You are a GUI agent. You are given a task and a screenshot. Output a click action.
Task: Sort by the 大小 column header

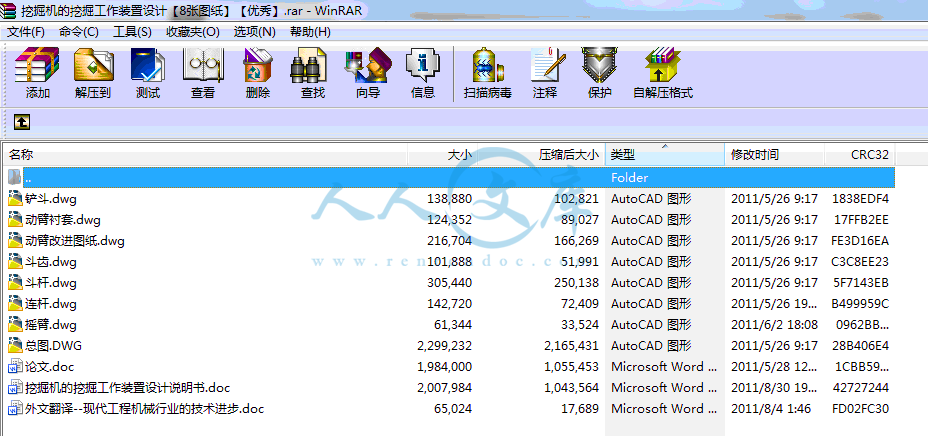click(x=443, y=155)
